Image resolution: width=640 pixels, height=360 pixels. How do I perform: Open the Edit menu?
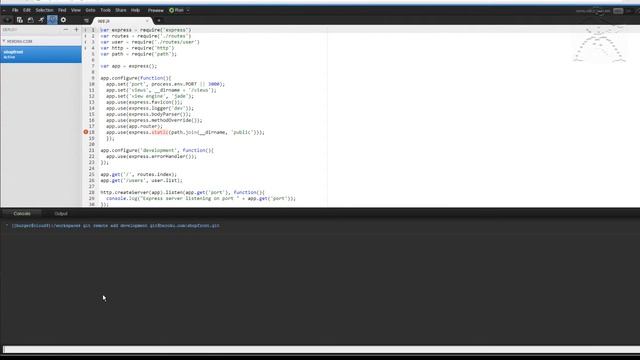click(27, 10)
